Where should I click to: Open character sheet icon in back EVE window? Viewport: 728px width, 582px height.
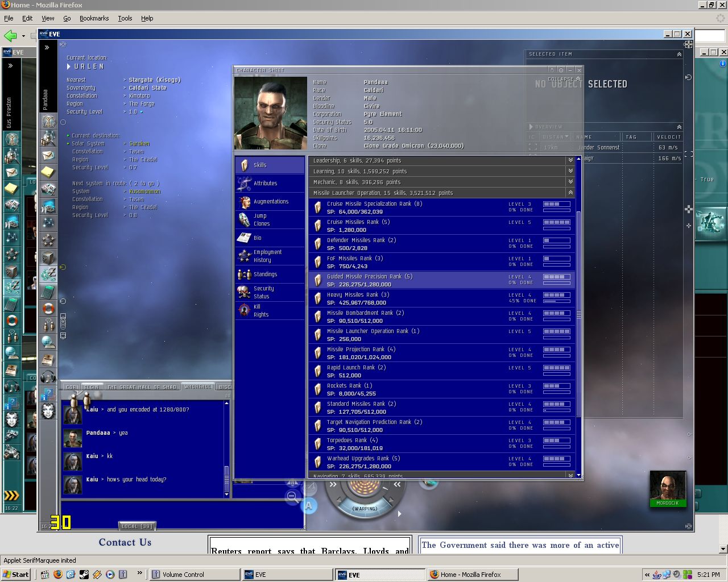click(11, 138)
